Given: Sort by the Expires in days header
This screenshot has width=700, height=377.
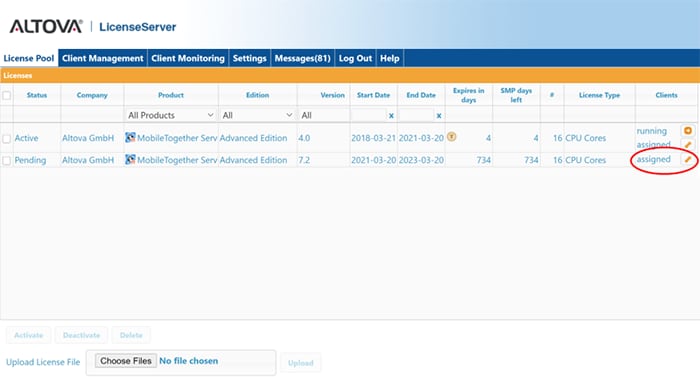Looking at the screenshot, I should pos(468,95).
